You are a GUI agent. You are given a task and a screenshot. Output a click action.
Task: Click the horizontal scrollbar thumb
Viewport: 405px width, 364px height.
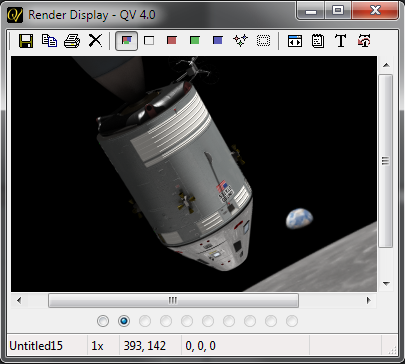tap(173, 300)
